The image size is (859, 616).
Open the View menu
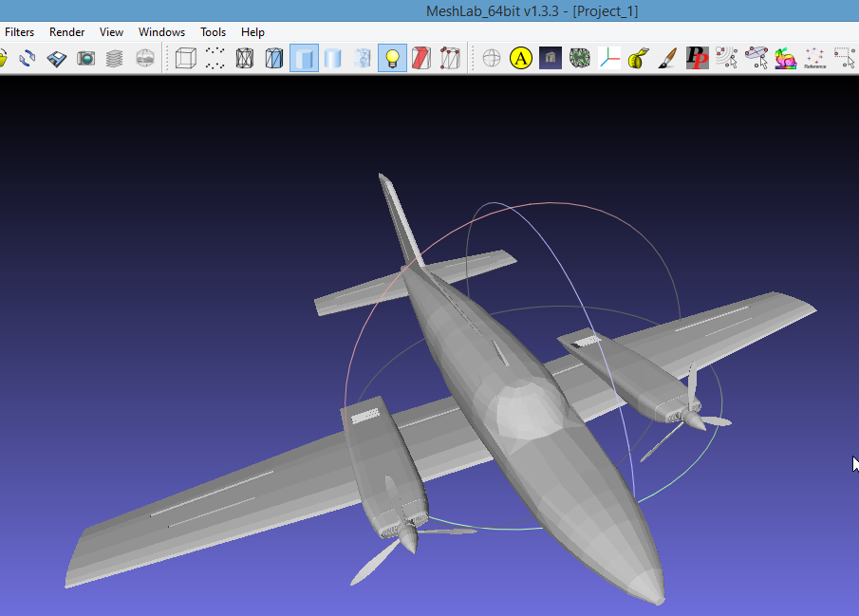[x=111, y=31]
